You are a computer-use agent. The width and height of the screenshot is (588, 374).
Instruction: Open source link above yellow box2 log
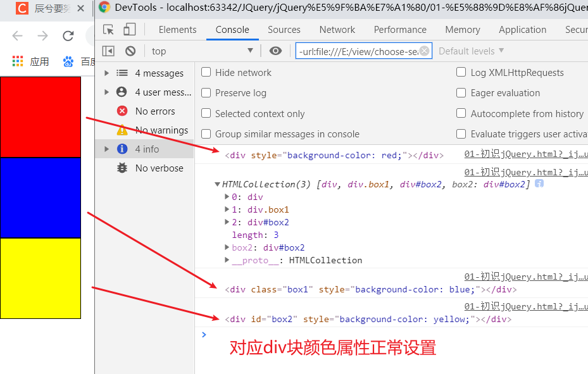(x=526, y=306)
